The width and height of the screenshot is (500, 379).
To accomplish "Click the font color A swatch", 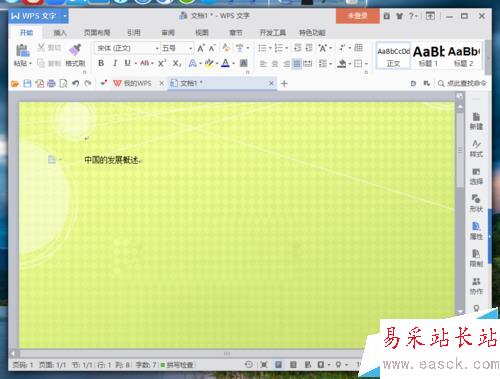I will coord(226,63).
